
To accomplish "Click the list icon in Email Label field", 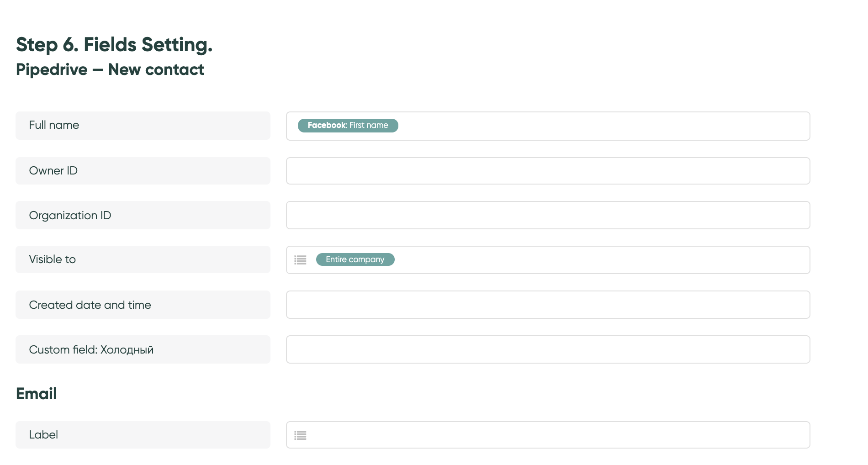I will (x=300, y=435).
